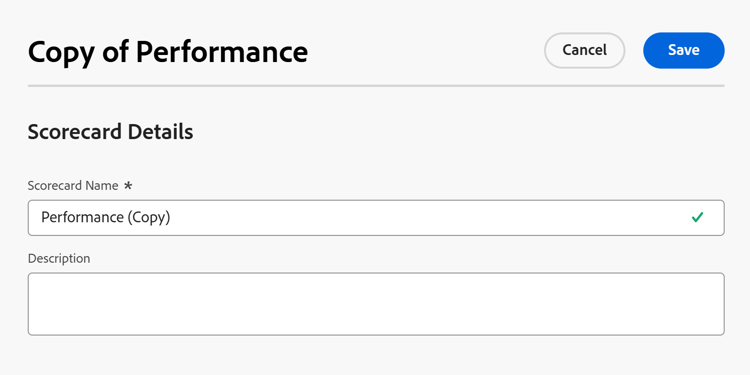Click the word "Performance" in the page title

[x=222, y=51]
